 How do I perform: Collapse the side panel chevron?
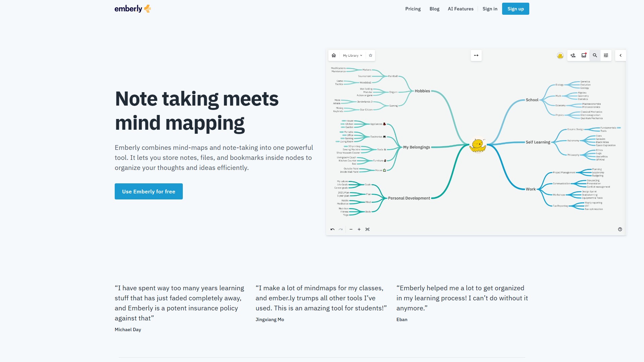pyautogui.click(x=621, y=56)
